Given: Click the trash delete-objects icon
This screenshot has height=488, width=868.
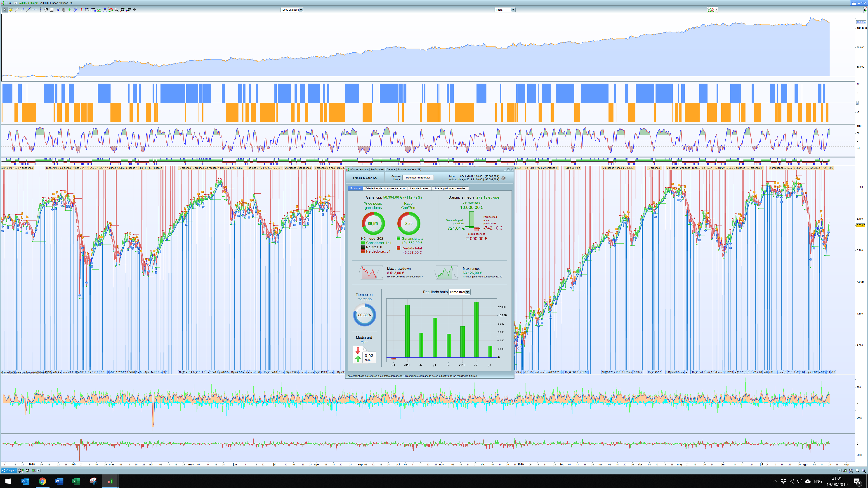Looking at the screenshot, I should tap(64, 10).
